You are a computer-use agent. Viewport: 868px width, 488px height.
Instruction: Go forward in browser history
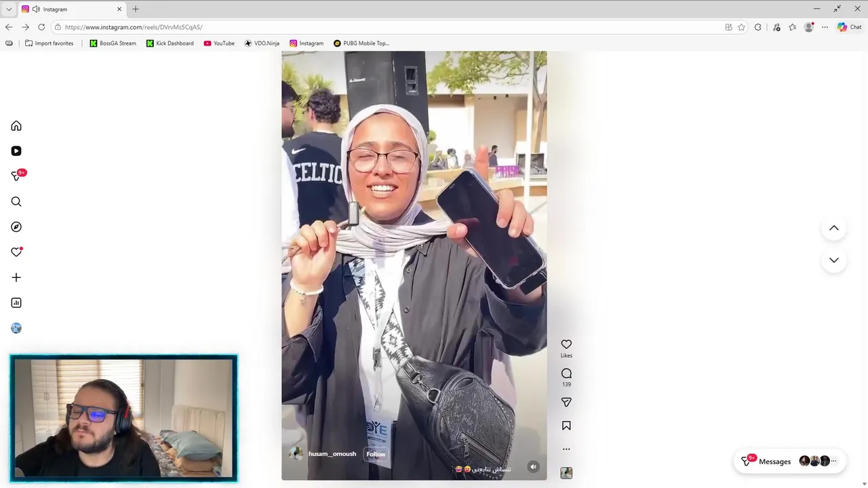25,27
